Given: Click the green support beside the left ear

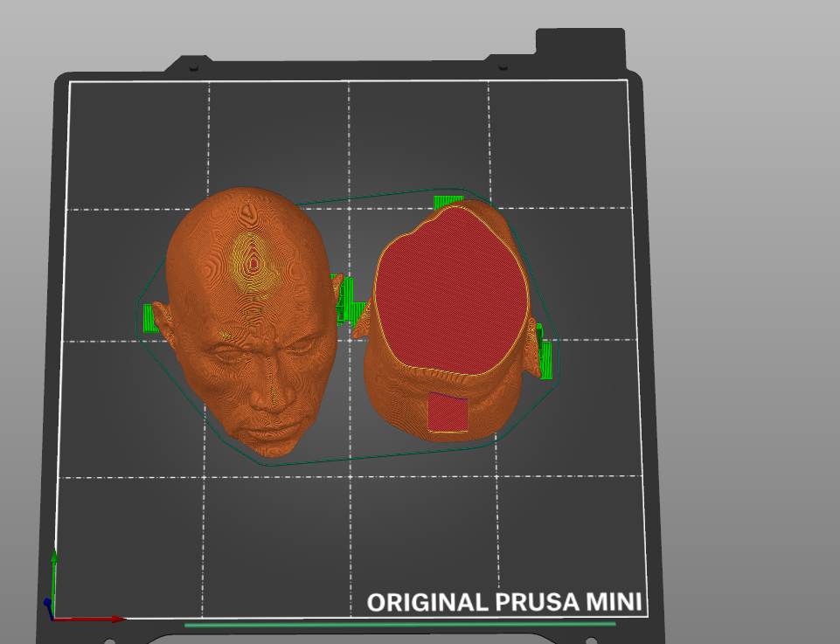Looking at the screenshot, I should click(154, 318).
